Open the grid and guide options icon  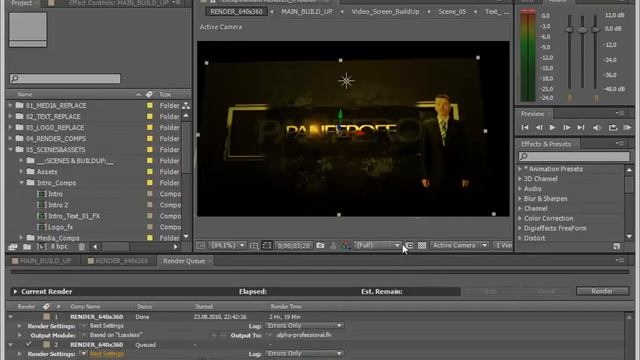(x=254, y=245)
